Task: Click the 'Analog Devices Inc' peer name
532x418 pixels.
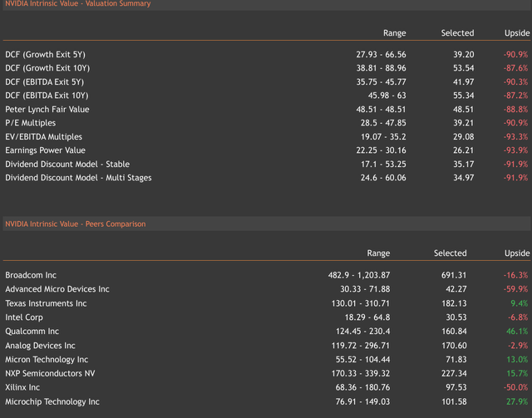Action: (40, 346)
